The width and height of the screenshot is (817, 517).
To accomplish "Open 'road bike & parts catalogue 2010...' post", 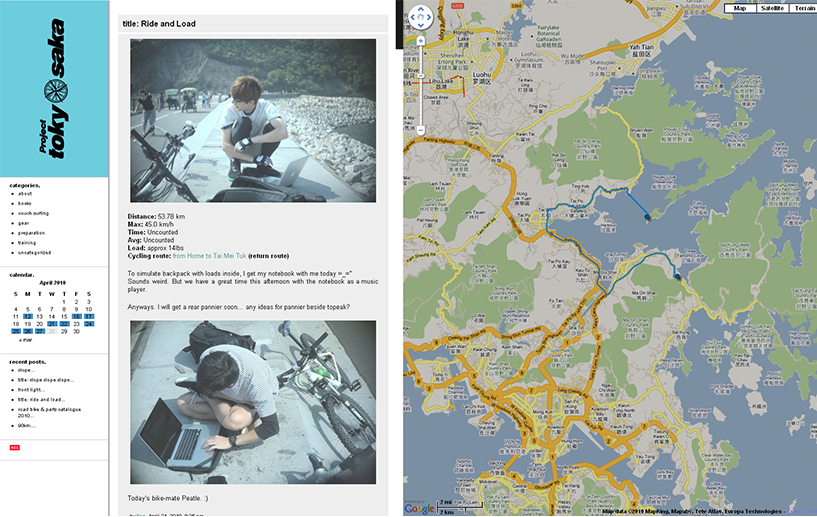I will click(49, 412).
